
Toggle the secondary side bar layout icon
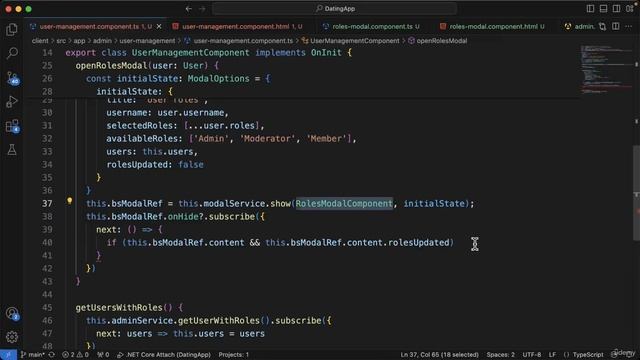tap(616, 9)
